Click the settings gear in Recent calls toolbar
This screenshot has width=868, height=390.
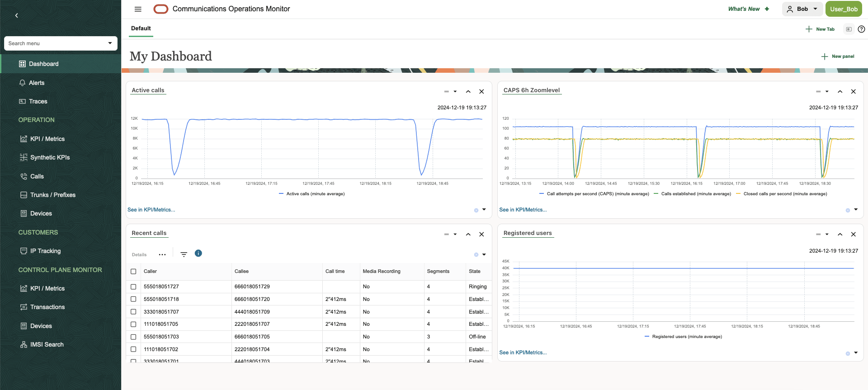(x=476, y=255)
